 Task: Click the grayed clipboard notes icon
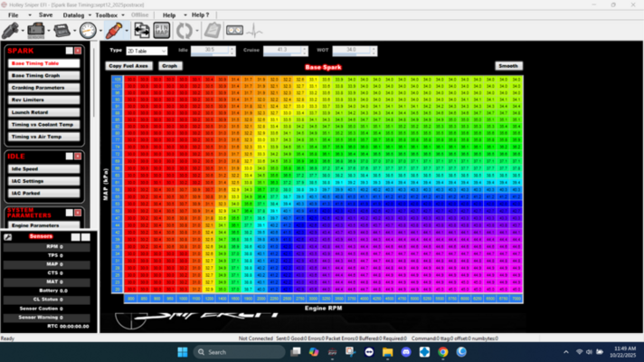point(213,31)
